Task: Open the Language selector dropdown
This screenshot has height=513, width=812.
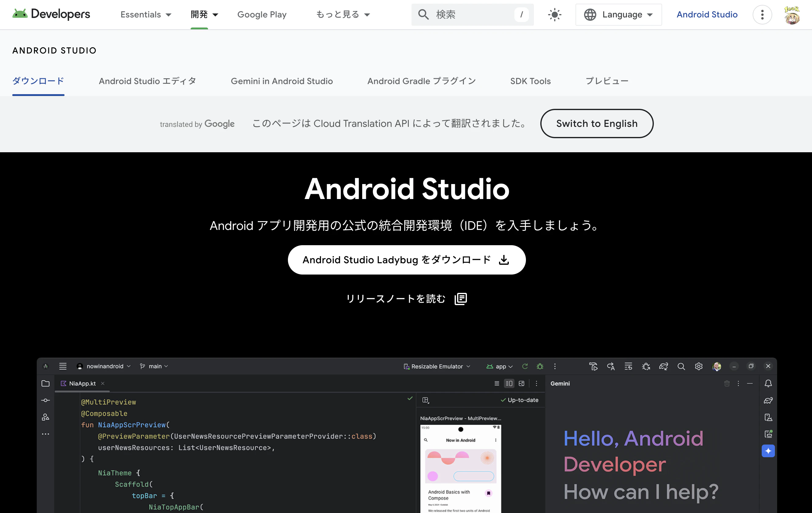Action: click(x=618, y=14)
